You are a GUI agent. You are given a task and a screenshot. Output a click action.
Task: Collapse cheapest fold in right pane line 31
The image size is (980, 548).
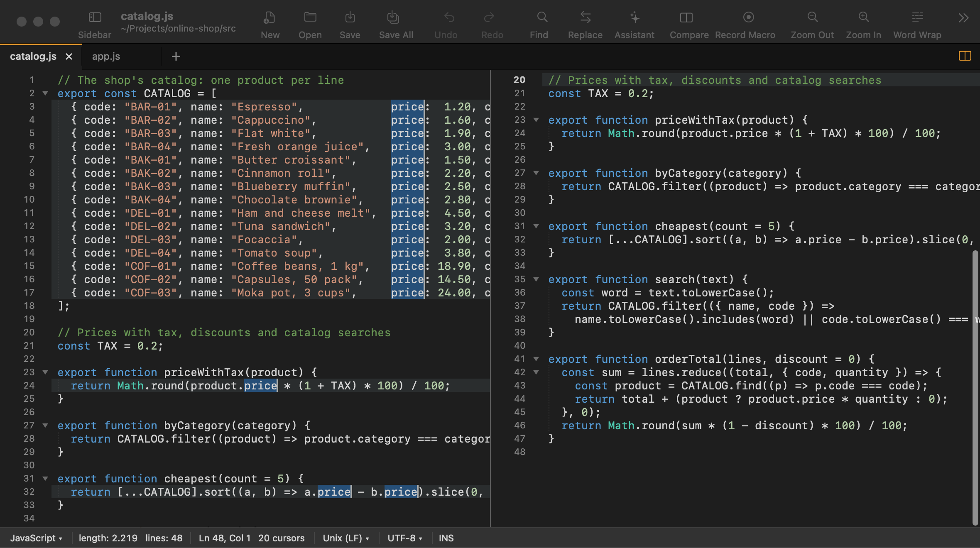pyautogui.click(x=536, y=226)
